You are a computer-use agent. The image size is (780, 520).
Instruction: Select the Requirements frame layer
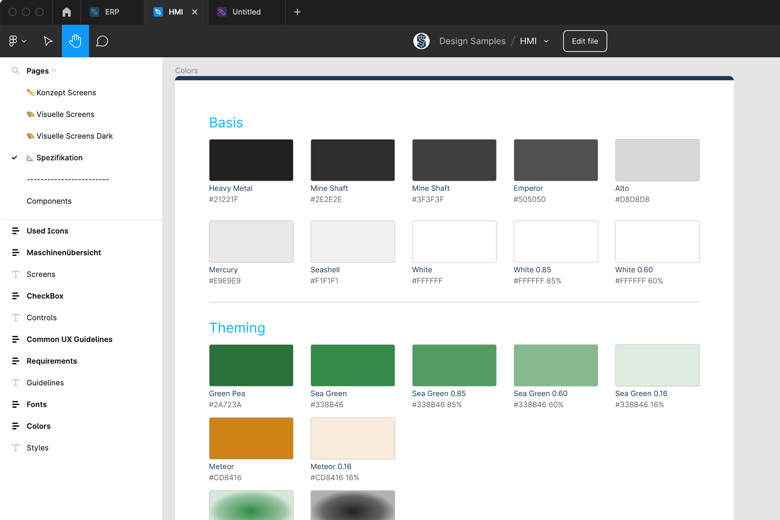(52, 361)
